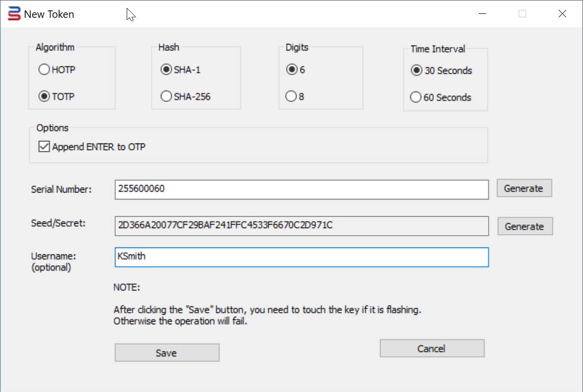Image resolution: width=583 pixels, height=392 pixels.
Task: Uncheck Append ENTER to OTP
Action: click(45, 147)
